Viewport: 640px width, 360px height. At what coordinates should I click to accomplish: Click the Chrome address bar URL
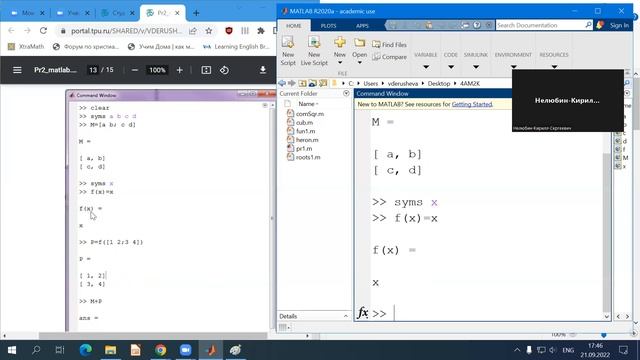[x=126, y=31]
